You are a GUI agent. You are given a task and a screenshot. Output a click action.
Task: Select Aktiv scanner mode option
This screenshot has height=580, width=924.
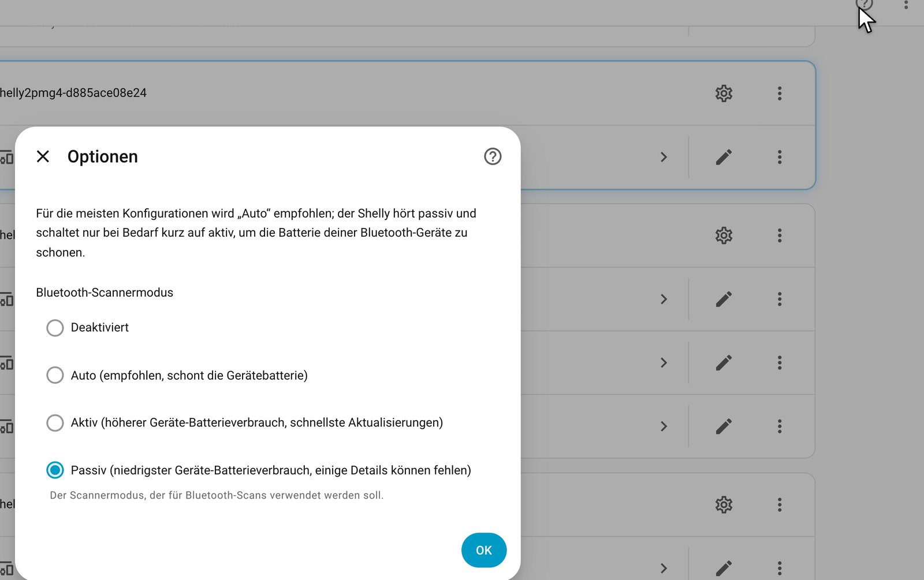coord(55,423)
